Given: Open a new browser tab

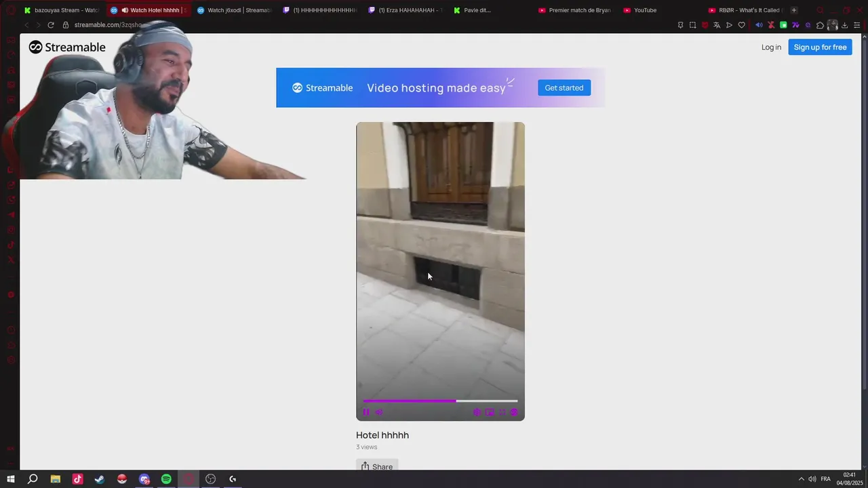Looking at the screenshot, I should (x=794, y=10).
